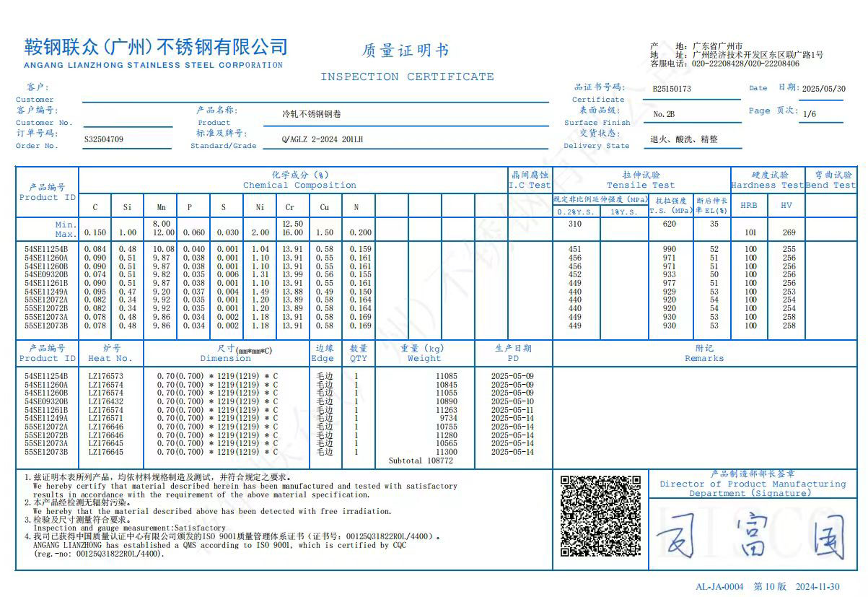Click the weight value 11085
The width and height of the screenshot is (868, 597).
(447, 377)
